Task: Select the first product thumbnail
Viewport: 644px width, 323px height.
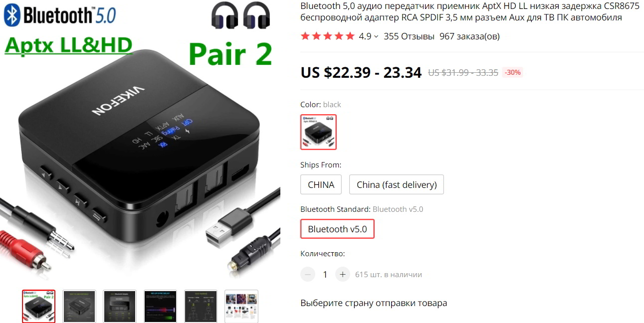Action: click(38, 306)
